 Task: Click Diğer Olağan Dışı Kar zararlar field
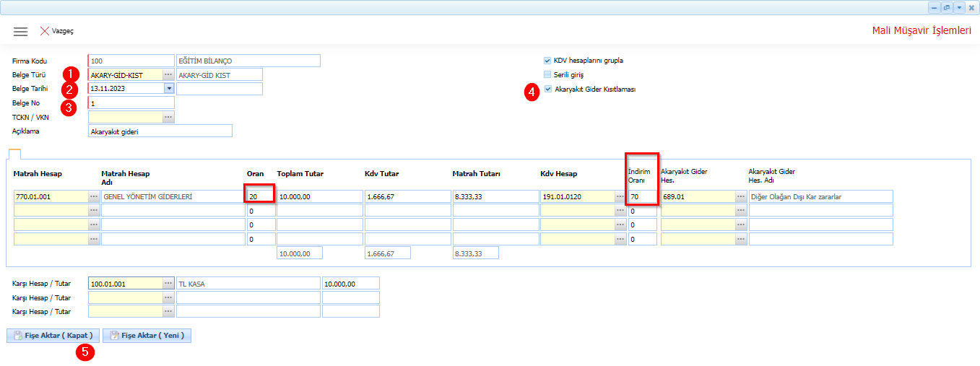click(x=821, y=196)
